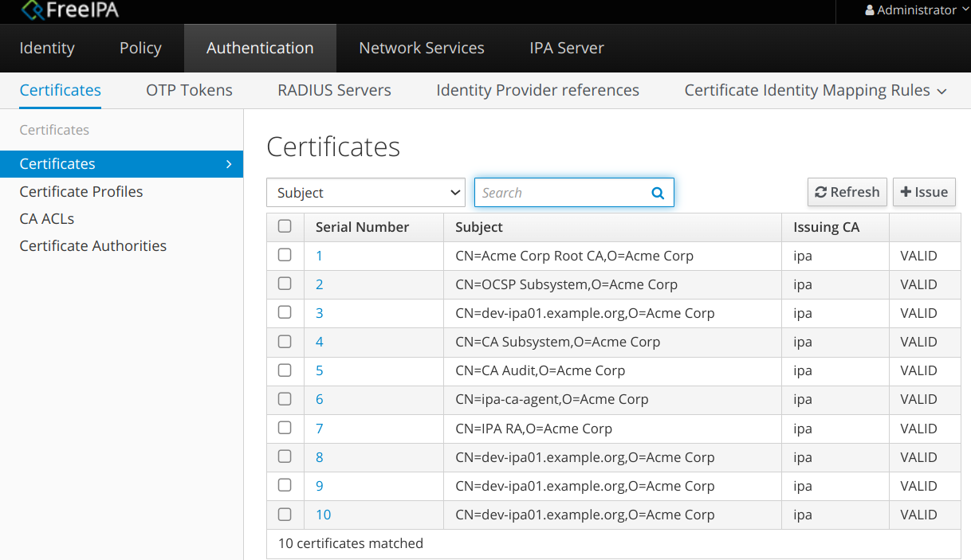Open certificate serial number 5 link
The height and width of the screenshot is (560, 971).
click(319, 370)
